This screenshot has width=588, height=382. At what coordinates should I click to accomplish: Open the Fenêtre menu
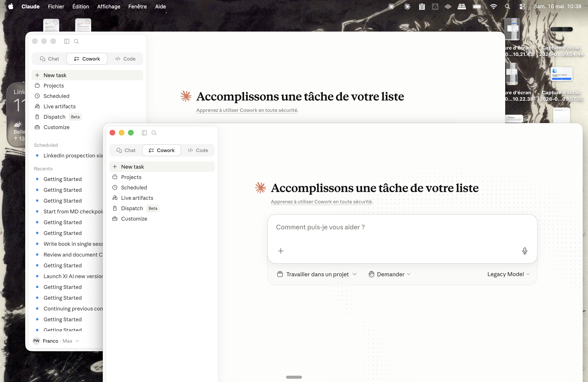pyautogui.click(x=138, y=6)
